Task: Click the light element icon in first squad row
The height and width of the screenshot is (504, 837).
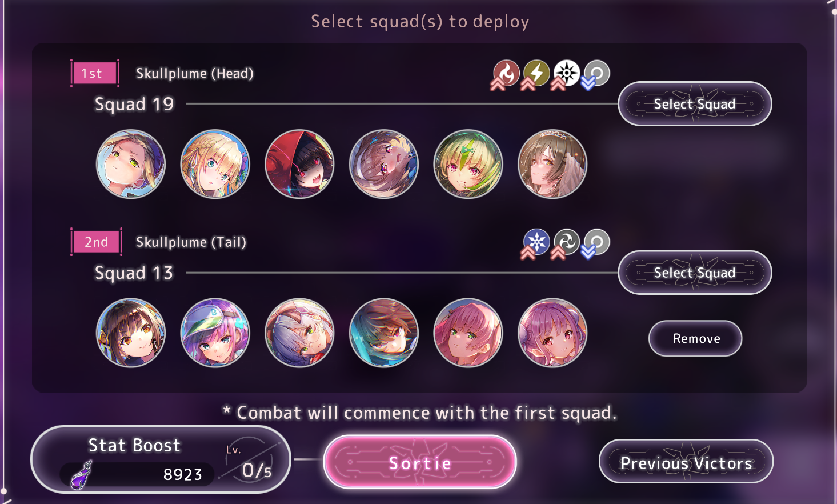Action: [567, 74]
